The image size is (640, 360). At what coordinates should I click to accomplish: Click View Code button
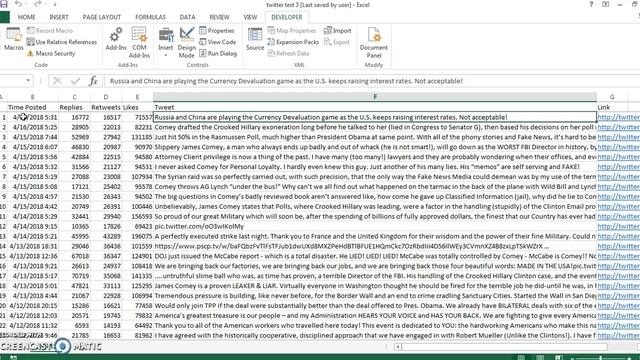[218, 42]
